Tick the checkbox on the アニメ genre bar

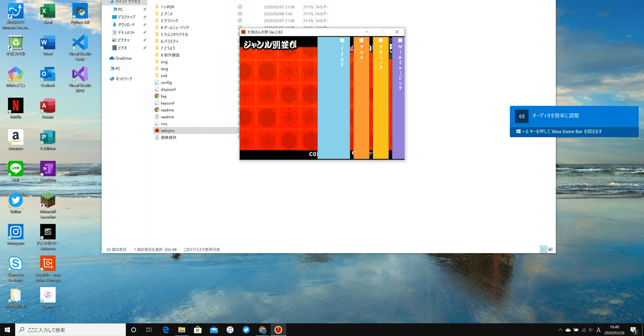click(361, 40)
